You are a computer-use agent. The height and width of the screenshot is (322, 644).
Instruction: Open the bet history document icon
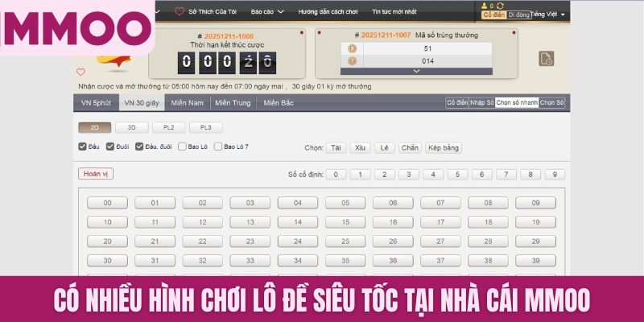coord(547,59)
